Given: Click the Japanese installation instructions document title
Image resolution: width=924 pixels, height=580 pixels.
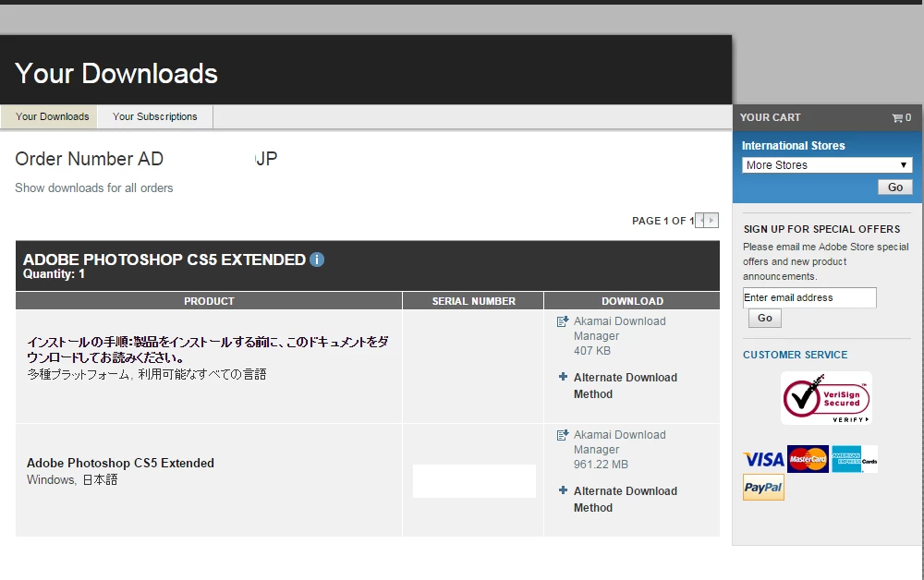Looking at the screenshot, I should tap(207, 350).
